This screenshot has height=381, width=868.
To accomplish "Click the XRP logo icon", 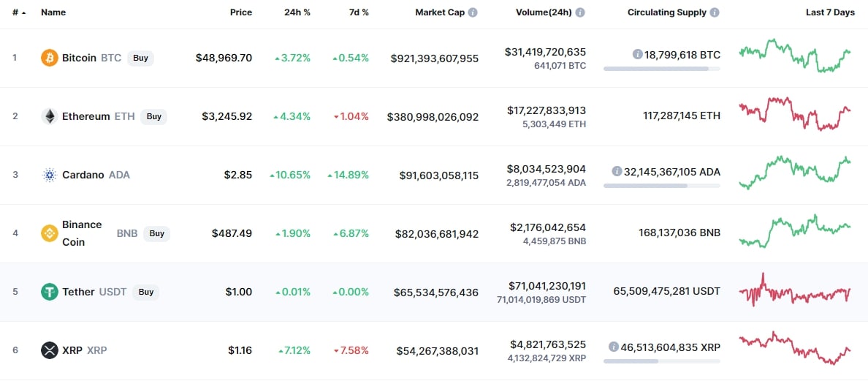I will (x=49, y=350).
